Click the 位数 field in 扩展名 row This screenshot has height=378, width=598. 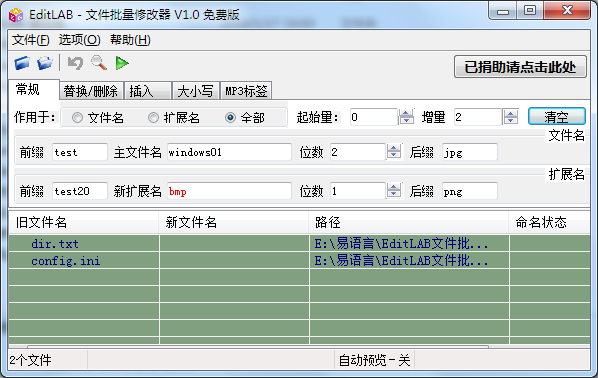[357, 191]
